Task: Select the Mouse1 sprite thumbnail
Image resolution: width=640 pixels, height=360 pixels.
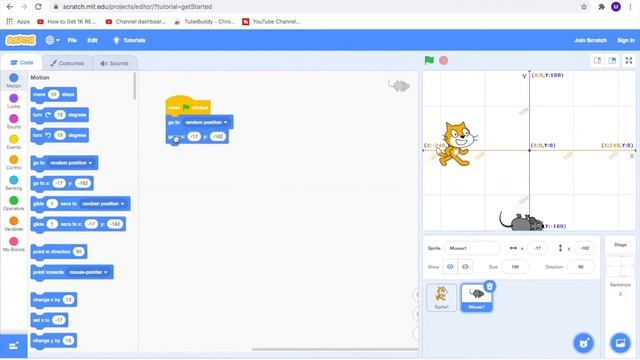Action: [x=476, y=298]
